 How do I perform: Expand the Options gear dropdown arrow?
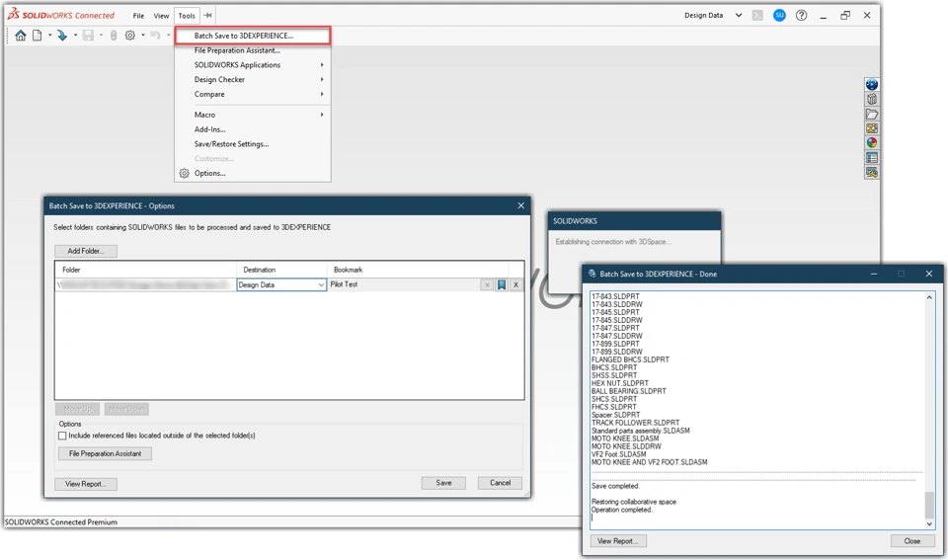click(142, 36)
